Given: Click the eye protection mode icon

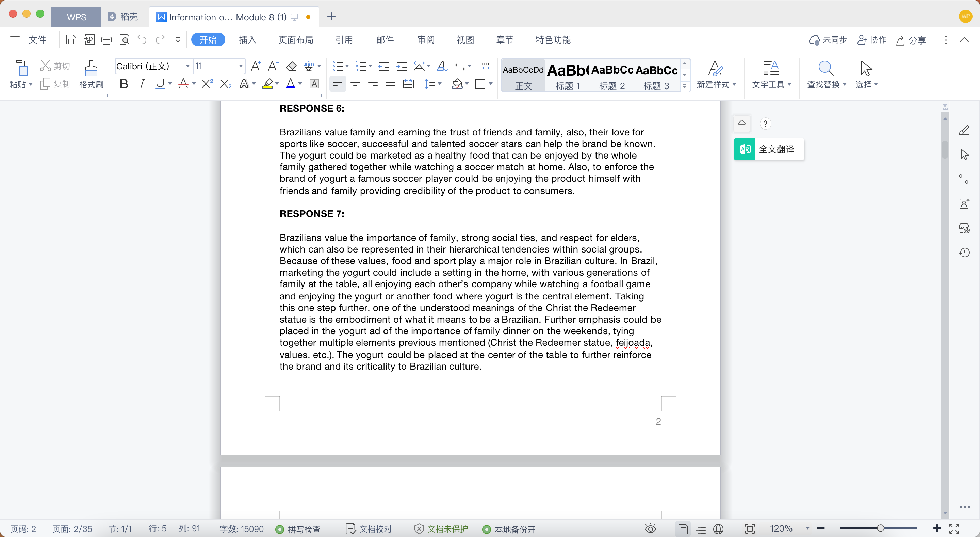Looking at the screenshot, I should pyautogui.click(x=651, y=528).
